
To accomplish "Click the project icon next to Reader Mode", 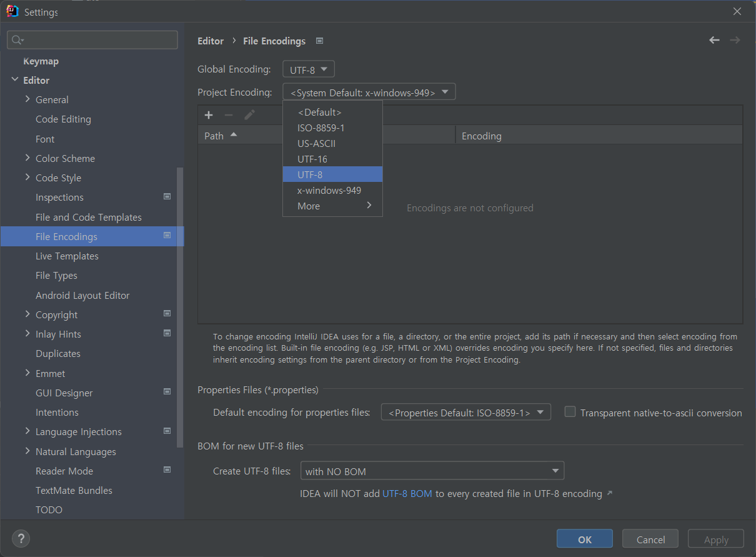I will (167, 470).
